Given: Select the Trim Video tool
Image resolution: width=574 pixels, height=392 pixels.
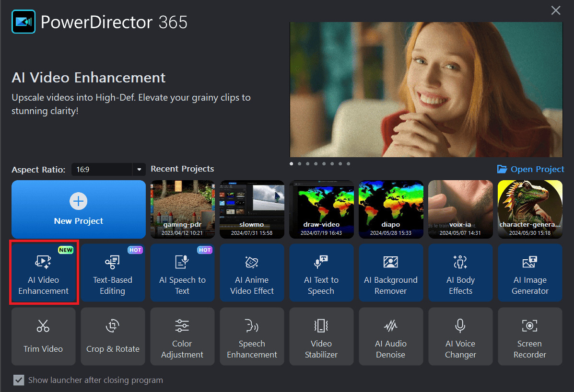Looking at the screenshot, I should (43, 336).
